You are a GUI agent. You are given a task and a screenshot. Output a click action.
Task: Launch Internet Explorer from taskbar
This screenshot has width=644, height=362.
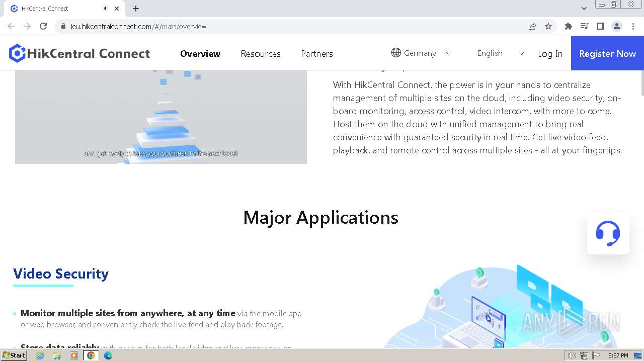coord(40,355)
